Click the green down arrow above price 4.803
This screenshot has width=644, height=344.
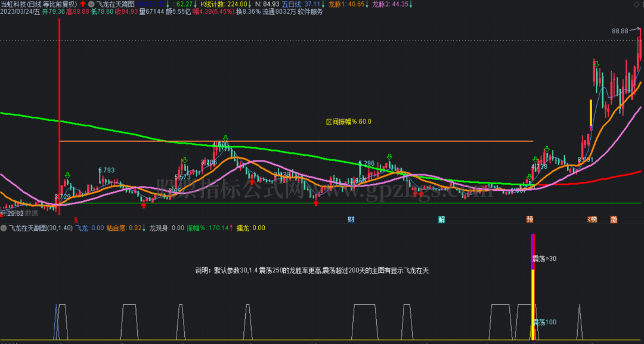coord(225,138)
